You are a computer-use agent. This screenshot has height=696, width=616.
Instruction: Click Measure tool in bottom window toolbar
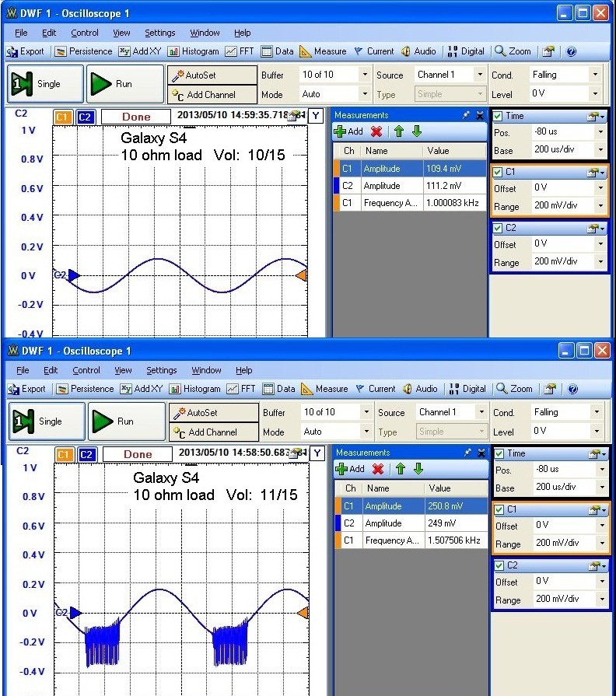[x=325, y=389]
